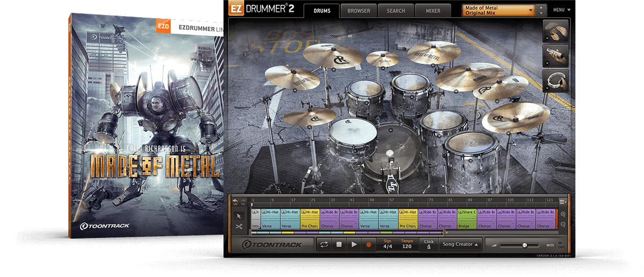The height and width of the screenshot is (277, 644).
Task: Select the Pre Chorus block at bar 25
Action: pos(310,219)
